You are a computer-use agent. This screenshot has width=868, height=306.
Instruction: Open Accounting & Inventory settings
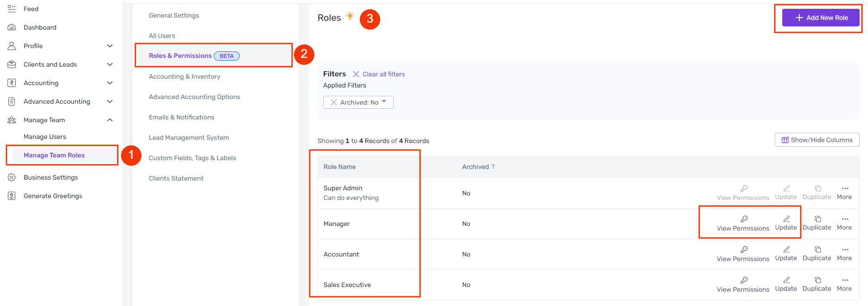point(185,76)
